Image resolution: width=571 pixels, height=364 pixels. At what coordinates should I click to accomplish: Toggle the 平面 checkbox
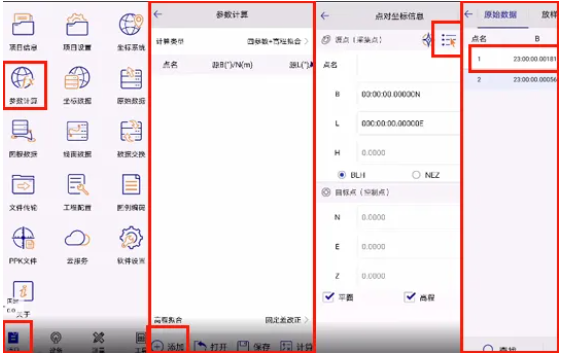pyautogui.click(x=329, y=297)
